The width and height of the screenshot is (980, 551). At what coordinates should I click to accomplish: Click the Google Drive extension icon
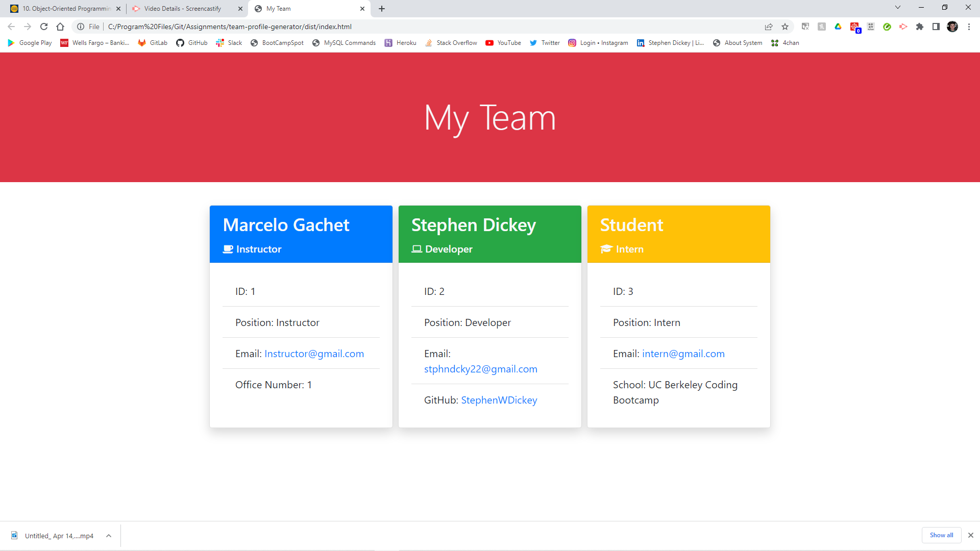[x=838, y=27]
